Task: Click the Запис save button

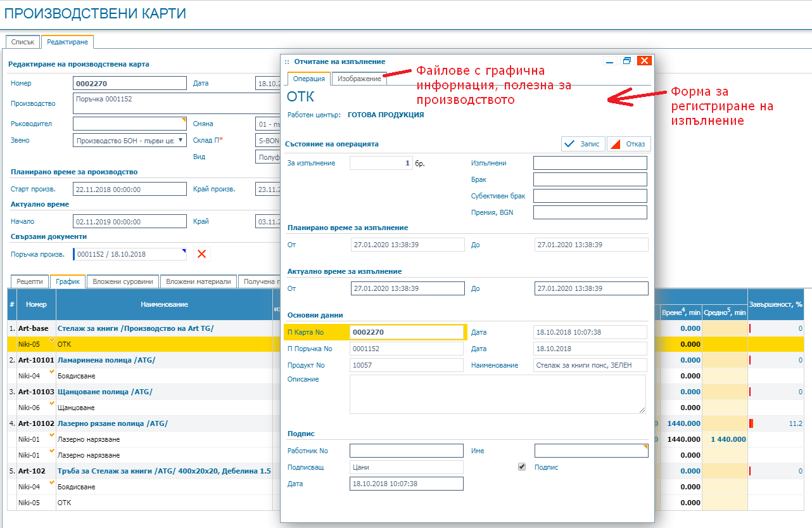Action: [583, 144]
